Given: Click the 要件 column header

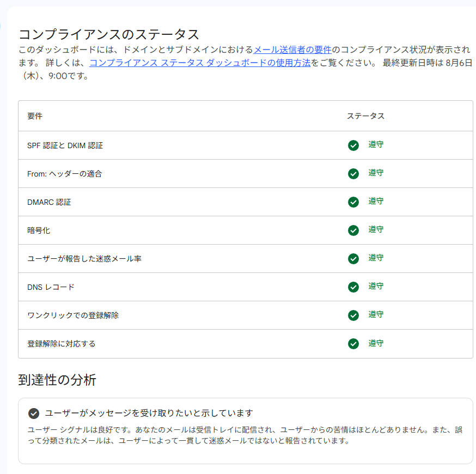Looking at the screenshot, I should coord(35,116).
